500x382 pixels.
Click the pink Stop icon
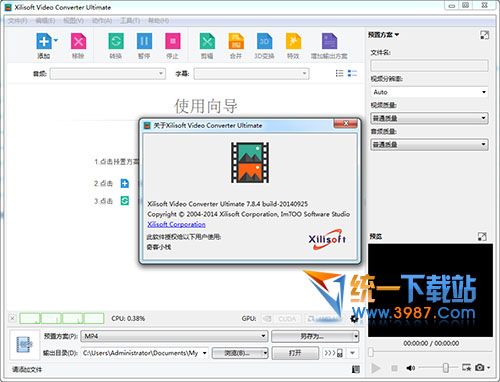click(173, 41)
